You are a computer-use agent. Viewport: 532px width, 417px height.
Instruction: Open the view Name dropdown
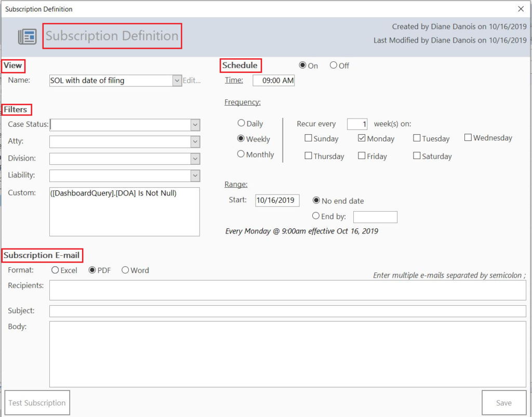click(177, 81)
